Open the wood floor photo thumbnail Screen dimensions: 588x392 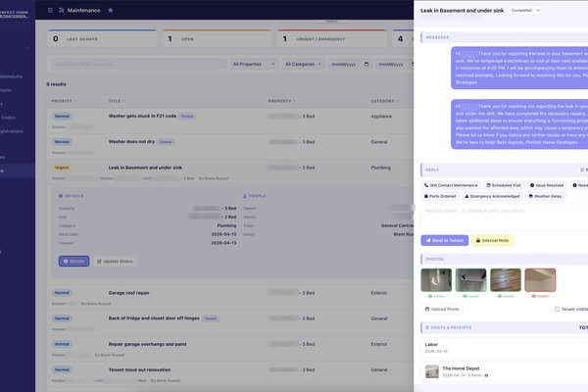click(506, 280)
